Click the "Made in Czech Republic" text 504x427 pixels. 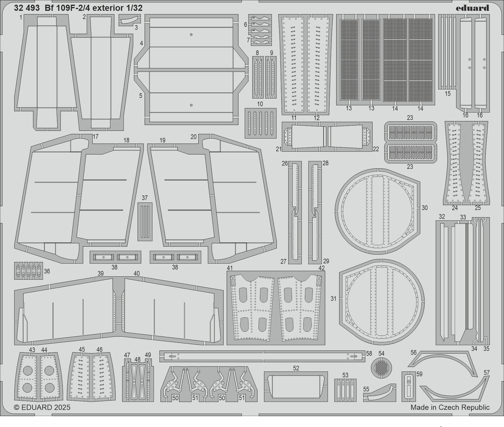pyautogui.click(x=450, y=407)
